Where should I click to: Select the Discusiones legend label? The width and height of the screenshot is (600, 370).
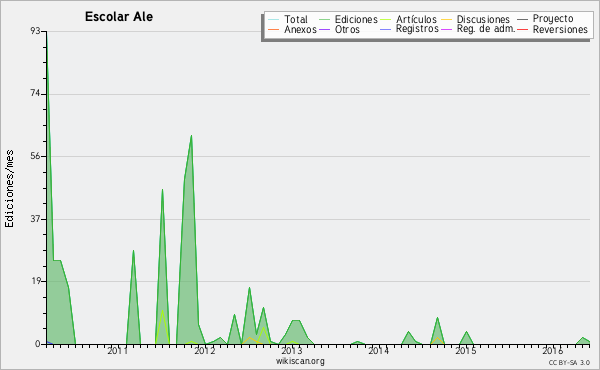coord(483,19)
